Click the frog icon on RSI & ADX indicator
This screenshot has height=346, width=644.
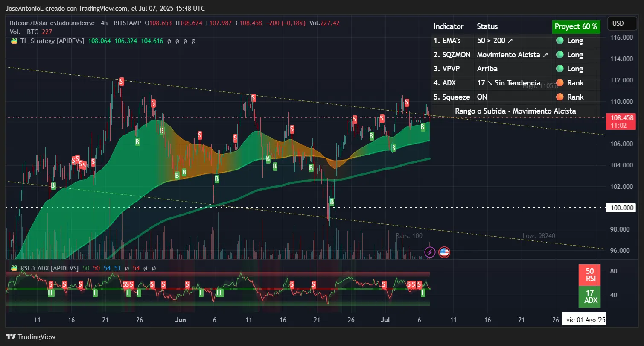13,268
